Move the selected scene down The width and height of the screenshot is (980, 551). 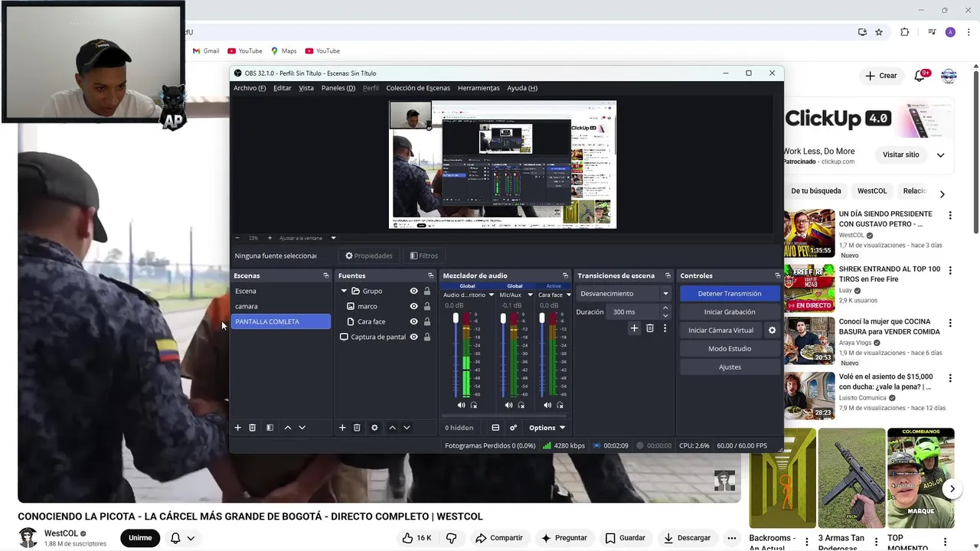(302, 428)
